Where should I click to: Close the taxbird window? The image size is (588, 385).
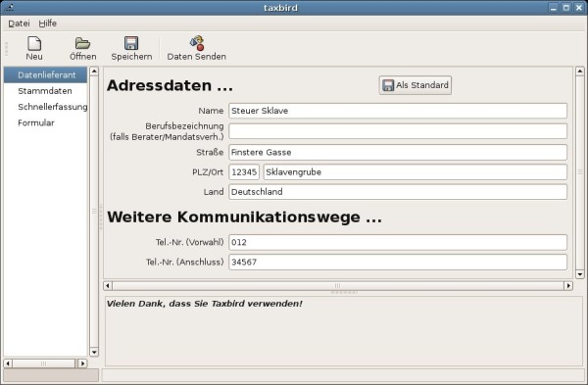pyautogui.click(x=579, y=8)
